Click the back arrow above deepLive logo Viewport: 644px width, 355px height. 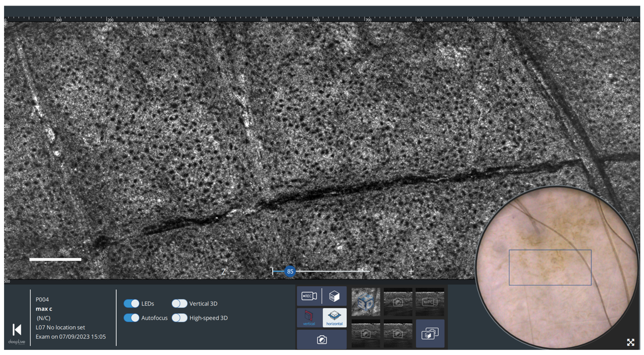[x=17, y=330]
